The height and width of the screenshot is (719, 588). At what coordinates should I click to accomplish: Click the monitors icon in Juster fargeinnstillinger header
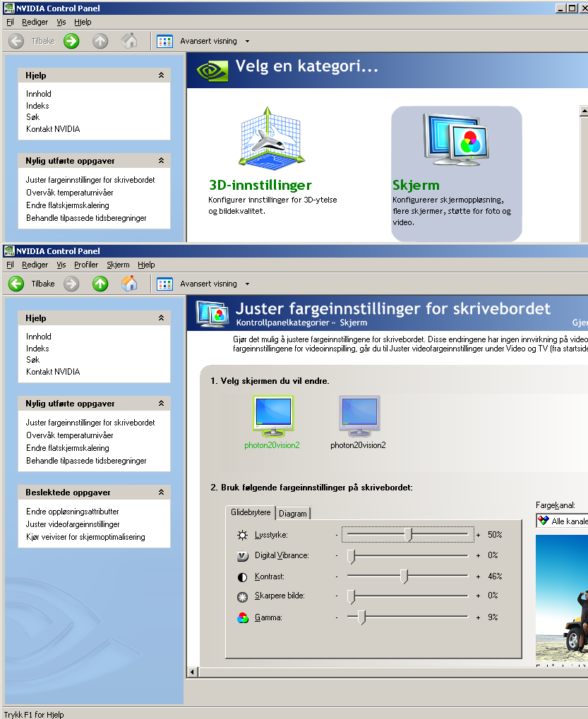coord(212,314)
